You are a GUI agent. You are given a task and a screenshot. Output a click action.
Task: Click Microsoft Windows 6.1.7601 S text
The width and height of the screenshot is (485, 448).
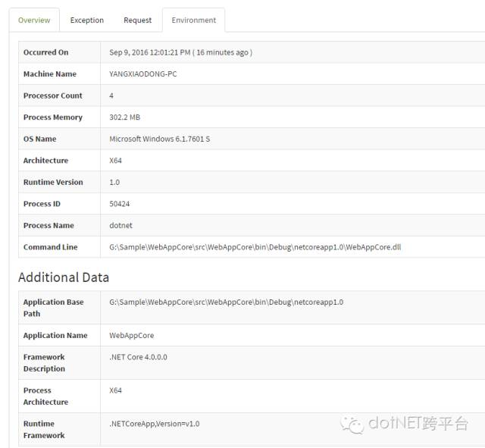[160, 139]
